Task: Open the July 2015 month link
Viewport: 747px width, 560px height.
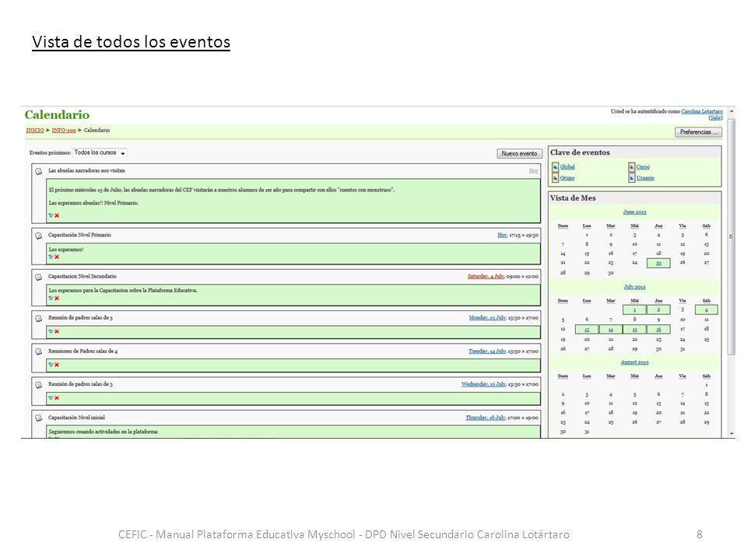Action: click(x=635, y=287)
